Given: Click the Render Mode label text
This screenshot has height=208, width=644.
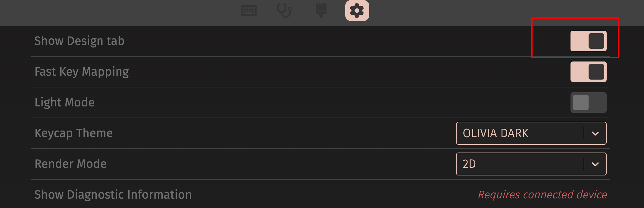Looking at the screenshot, I should coord(71,164).
